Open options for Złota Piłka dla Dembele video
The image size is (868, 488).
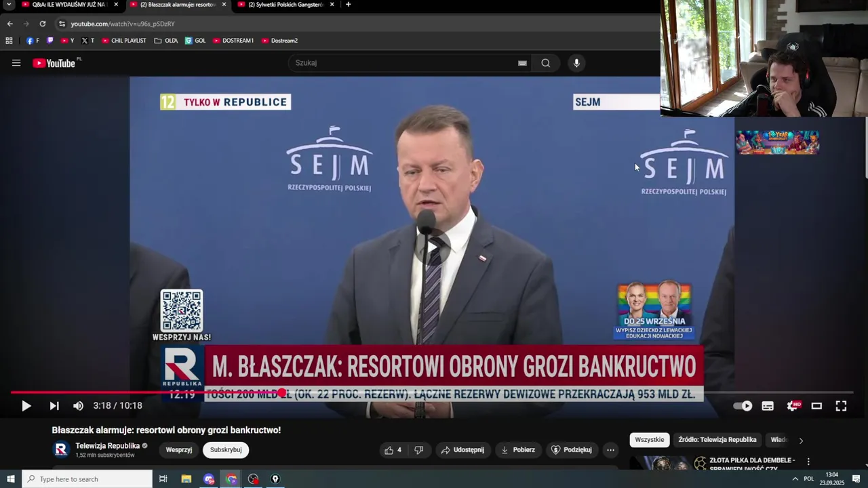[x=808, y=462]
